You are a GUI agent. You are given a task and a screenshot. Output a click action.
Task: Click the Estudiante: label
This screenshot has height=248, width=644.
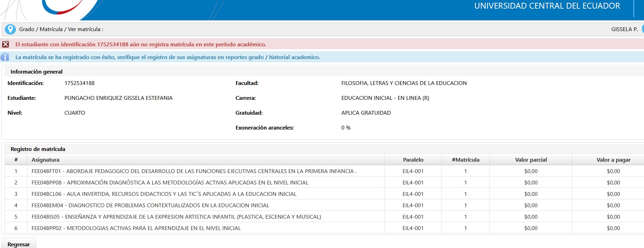(22, 98)
